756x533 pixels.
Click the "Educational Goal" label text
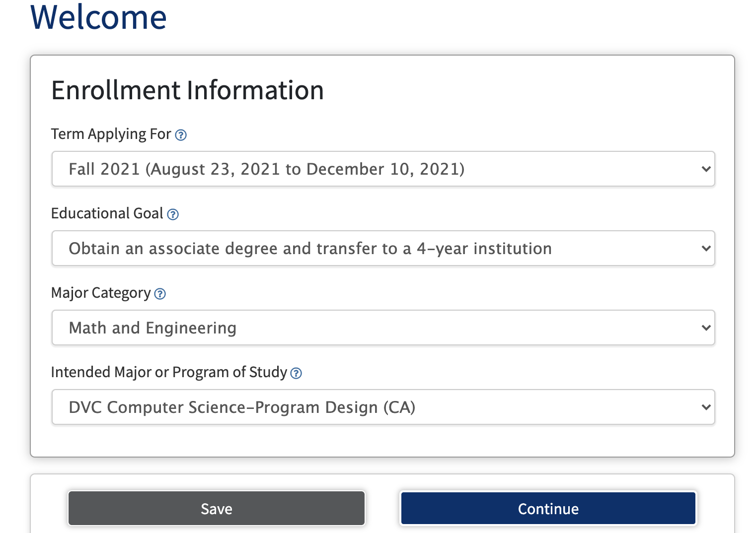click(x=107, y=214)
